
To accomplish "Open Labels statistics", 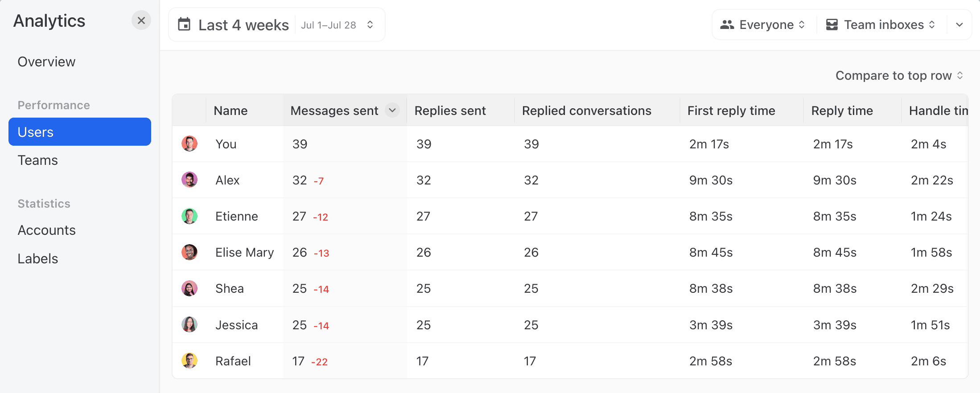I will tap(37, 259).
